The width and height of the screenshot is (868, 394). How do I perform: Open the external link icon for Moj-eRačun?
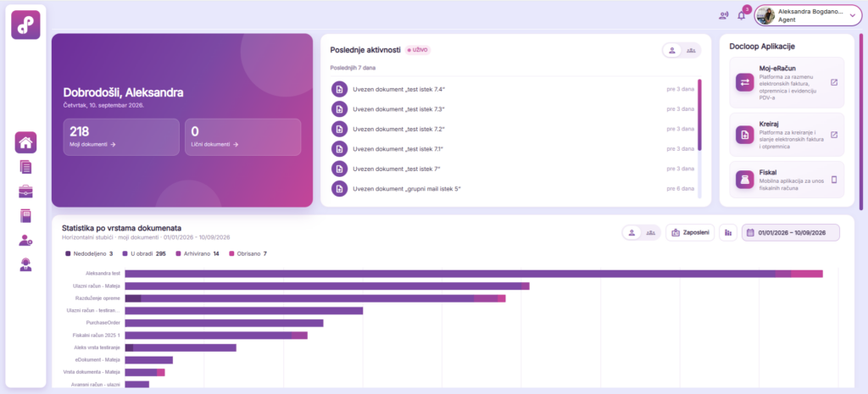834,82
